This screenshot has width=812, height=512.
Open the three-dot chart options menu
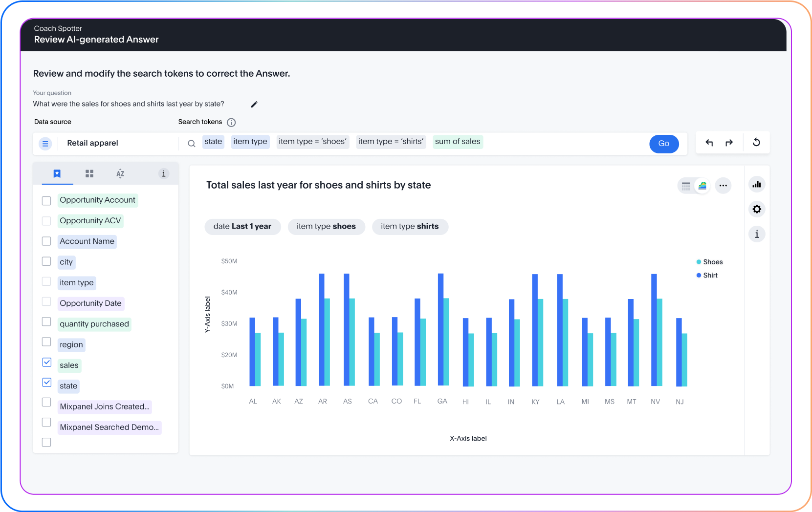point(723,186)
